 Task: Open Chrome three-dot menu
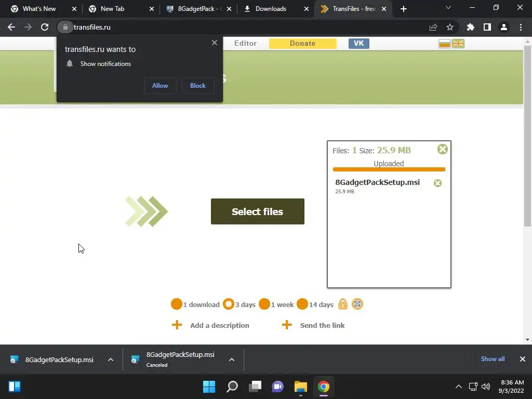[x=521, y=27]
